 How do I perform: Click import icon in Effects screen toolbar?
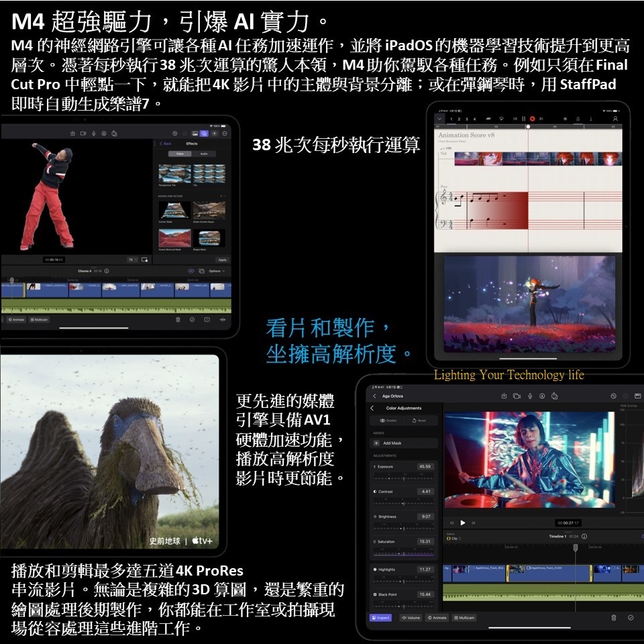72,133
